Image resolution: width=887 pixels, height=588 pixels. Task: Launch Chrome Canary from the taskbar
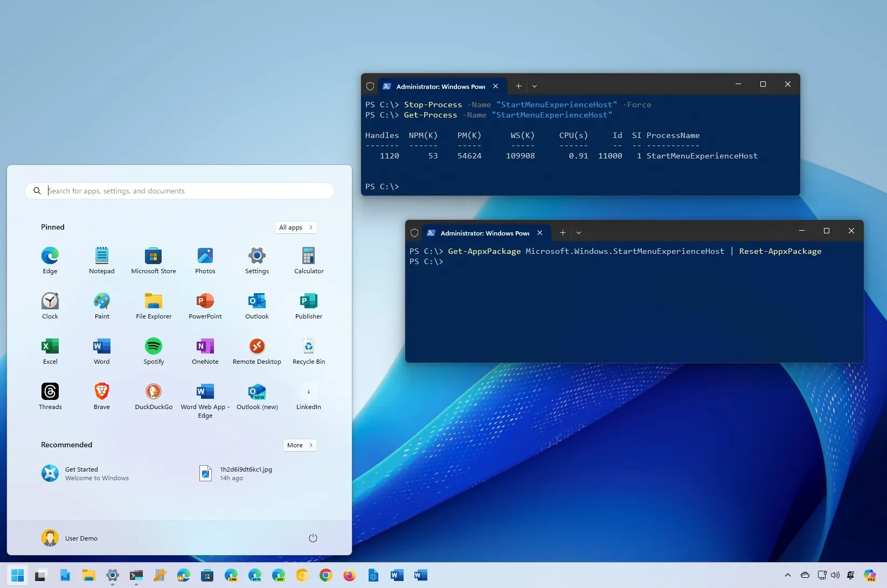(x=302, y=576)
